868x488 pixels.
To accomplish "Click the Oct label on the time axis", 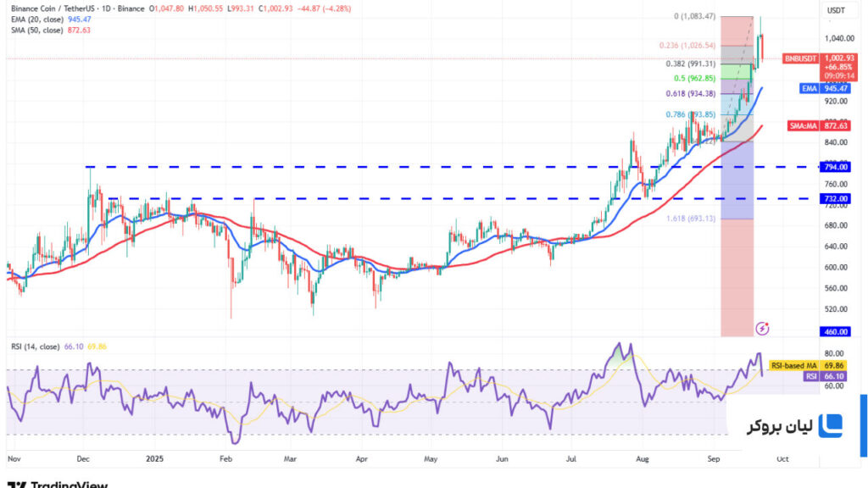I will tap(782, 458).
